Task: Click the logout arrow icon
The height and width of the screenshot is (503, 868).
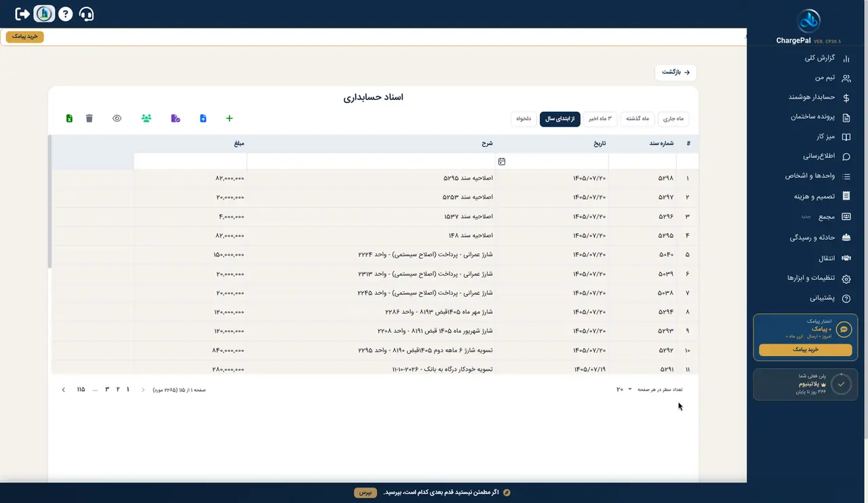Action: (x=22, y=14)
